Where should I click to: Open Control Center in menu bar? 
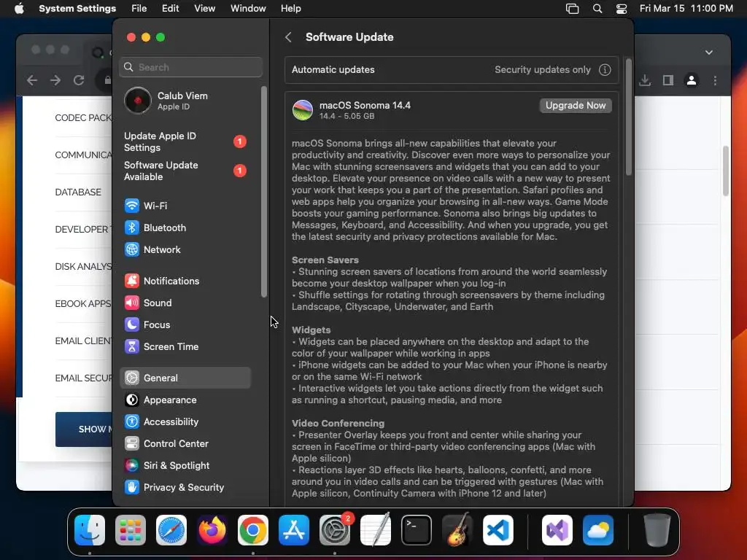[x=622, y=9]
